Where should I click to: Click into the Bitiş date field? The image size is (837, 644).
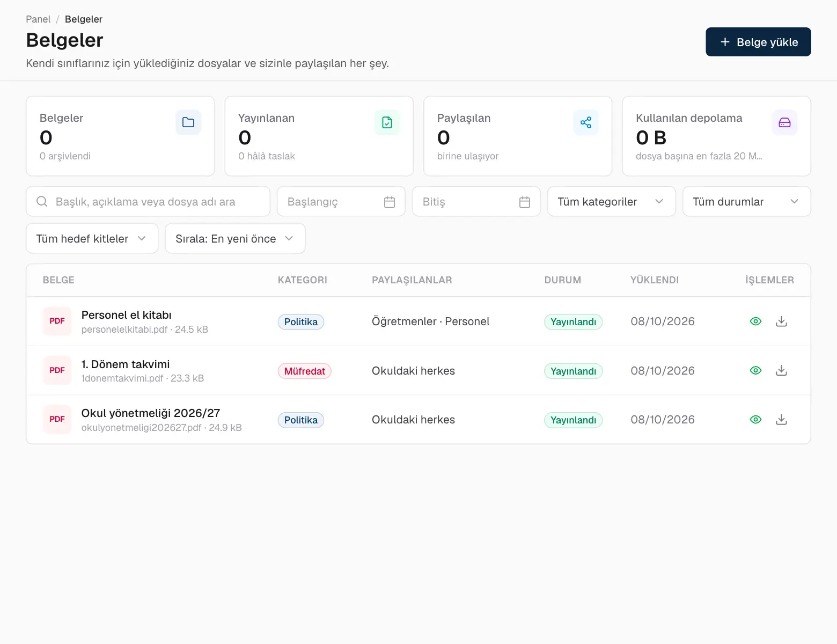click(x=476, y=201)
